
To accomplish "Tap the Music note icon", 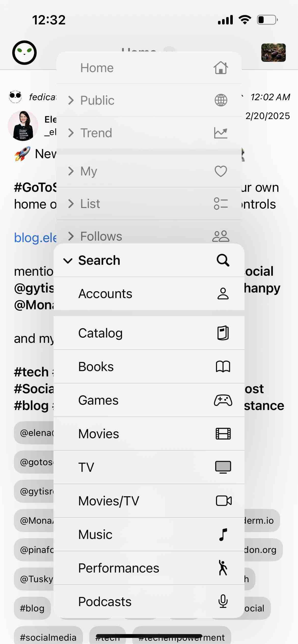I will coord(223,534).
